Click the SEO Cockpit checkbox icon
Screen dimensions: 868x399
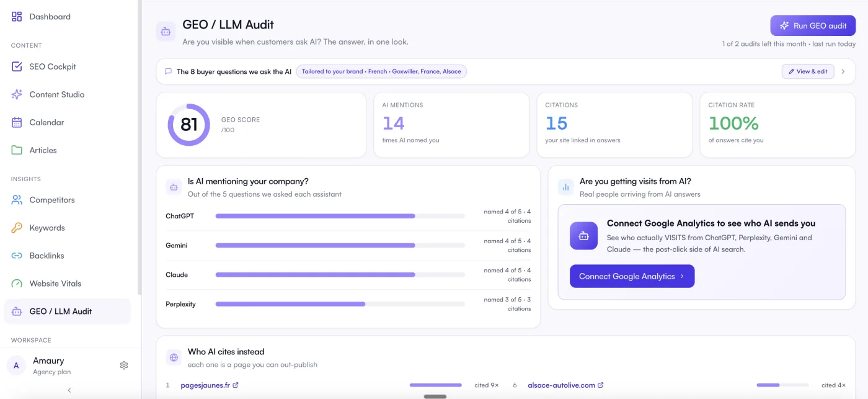tap(17, 66)
